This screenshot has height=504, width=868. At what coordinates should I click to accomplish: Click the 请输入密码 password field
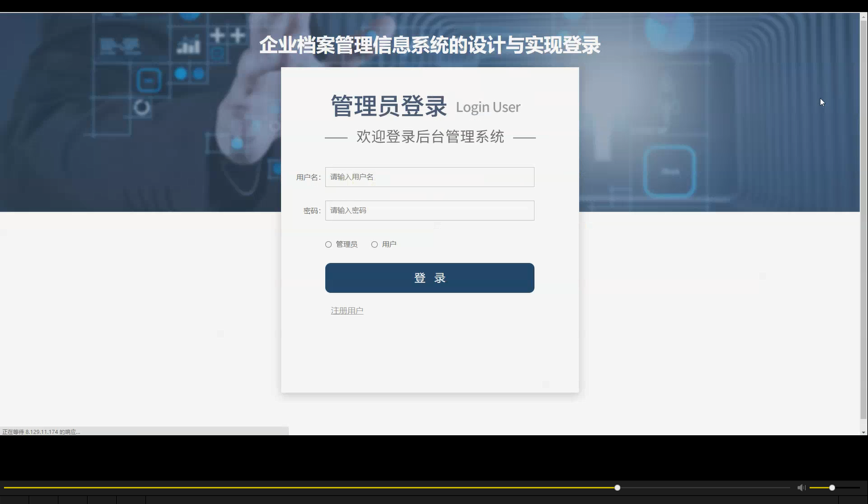(429, 210)
